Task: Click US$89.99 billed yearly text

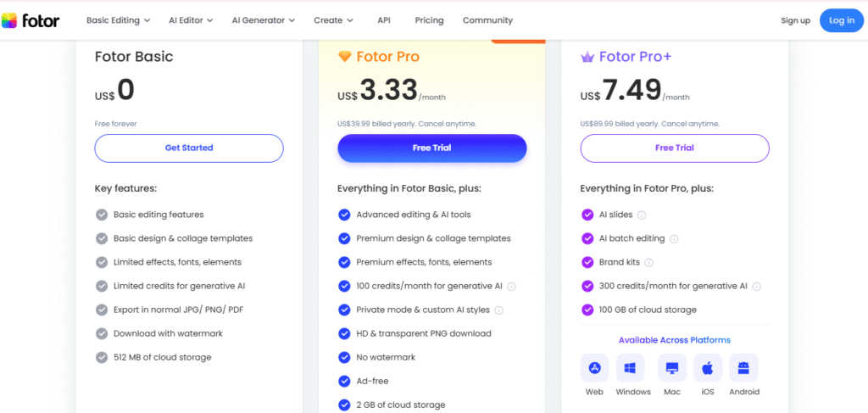Action: [x=650, y=124]
